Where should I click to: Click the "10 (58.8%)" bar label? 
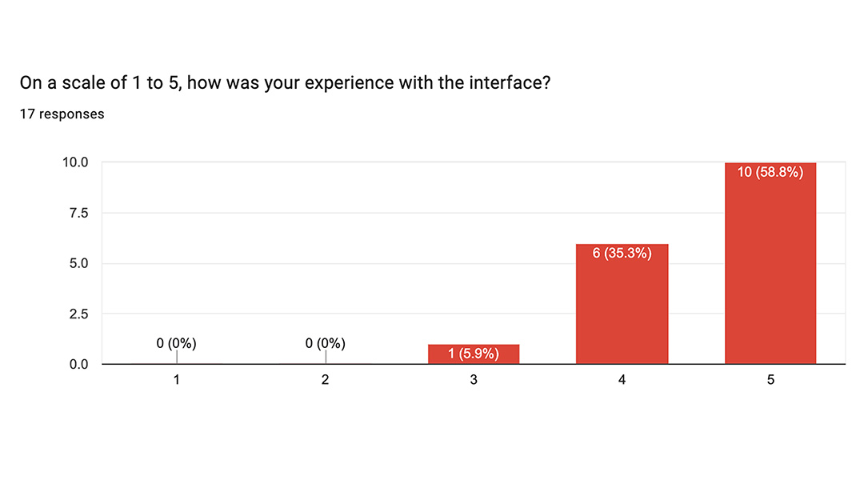[770, 172]
